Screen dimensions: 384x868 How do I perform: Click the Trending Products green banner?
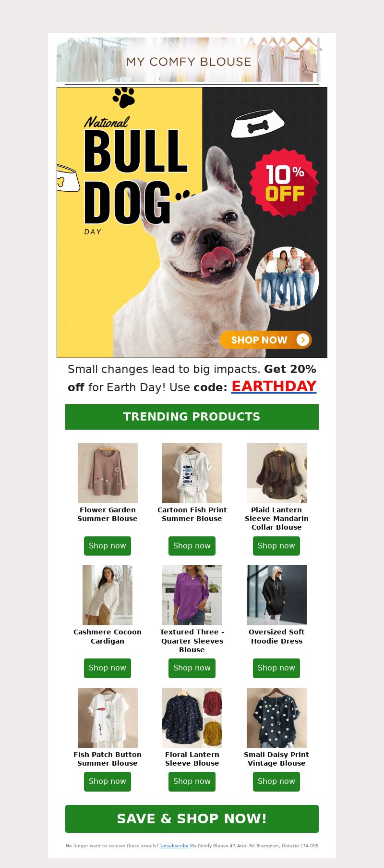[x=192, y=417]
